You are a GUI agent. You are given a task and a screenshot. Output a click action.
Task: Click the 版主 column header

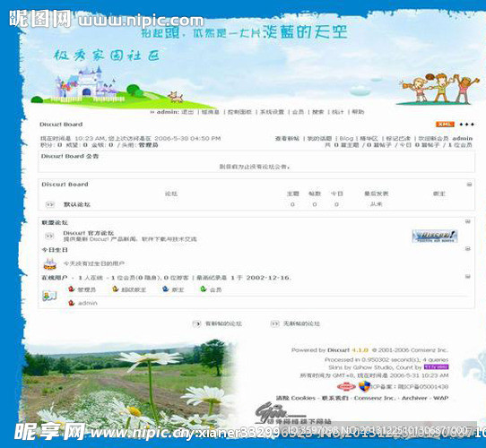(x=439, y=194)
